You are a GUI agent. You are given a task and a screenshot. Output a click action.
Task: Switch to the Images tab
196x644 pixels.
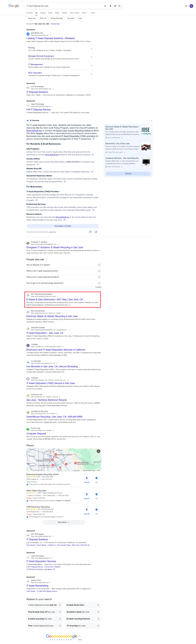tap(43, 13)
